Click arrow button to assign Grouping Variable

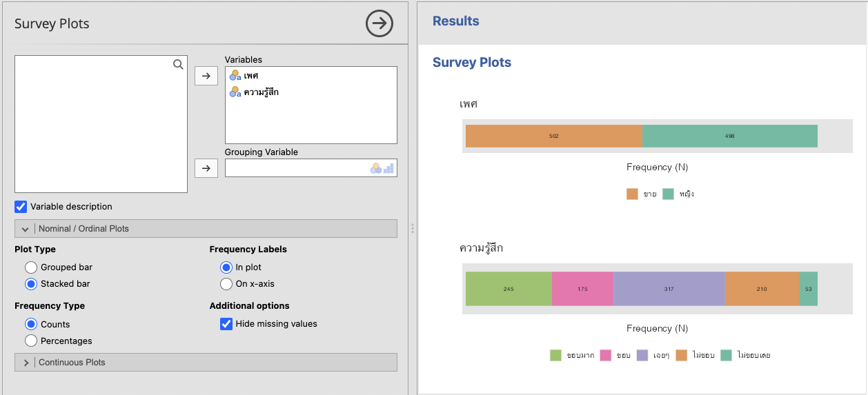click(x=206, y=168)
